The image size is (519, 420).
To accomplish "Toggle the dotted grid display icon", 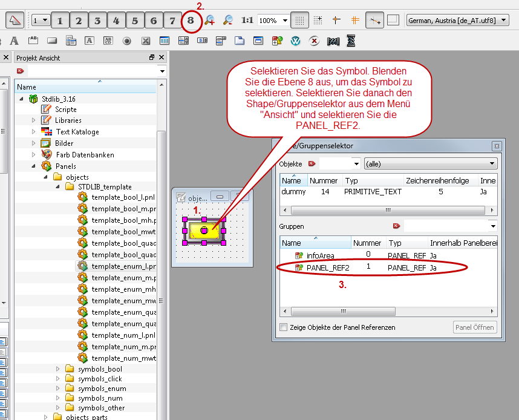I will coord(298,21).
